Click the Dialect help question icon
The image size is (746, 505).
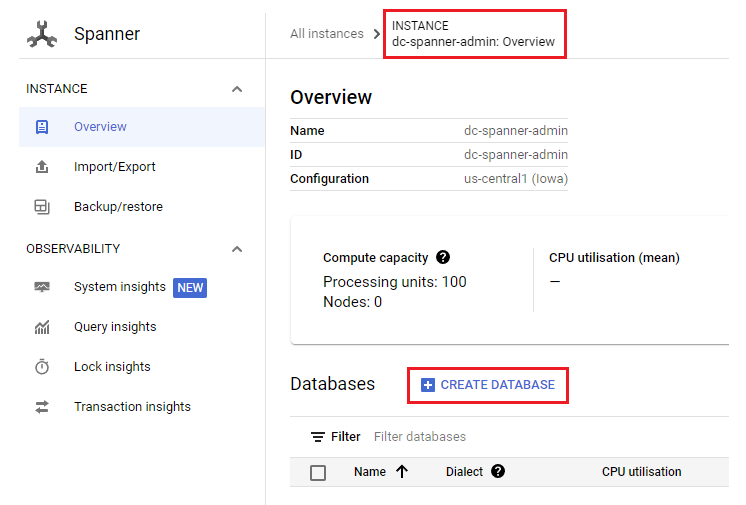[x=498, y=471]
